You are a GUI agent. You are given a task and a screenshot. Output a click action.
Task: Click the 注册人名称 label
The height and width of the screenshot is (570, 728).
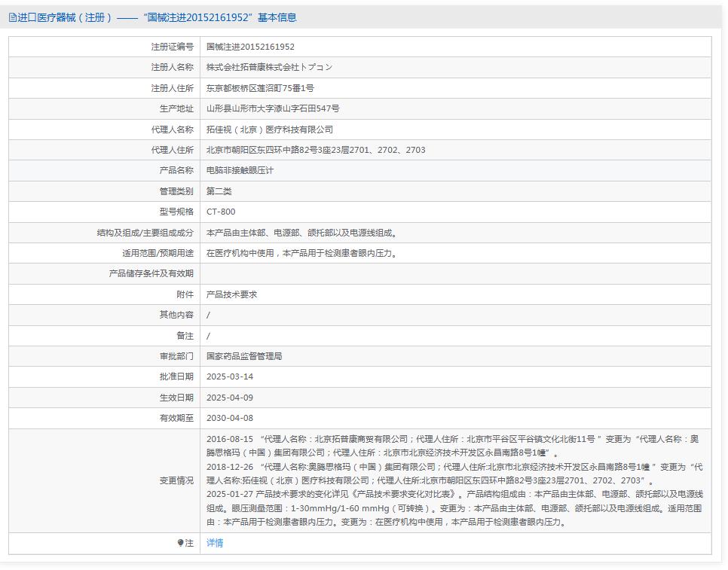[172, 67]
